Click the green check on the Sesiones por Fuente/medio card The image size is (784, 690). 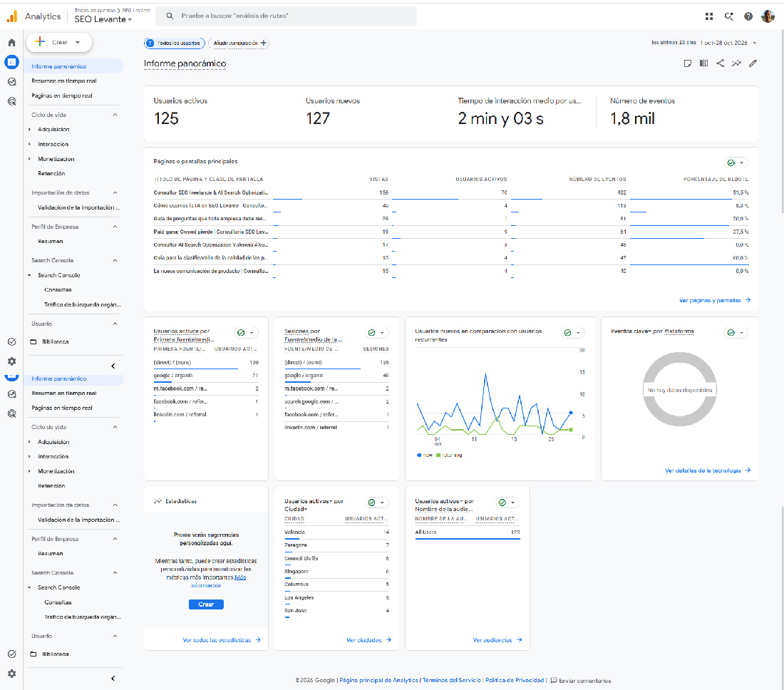tap(371, 333)
